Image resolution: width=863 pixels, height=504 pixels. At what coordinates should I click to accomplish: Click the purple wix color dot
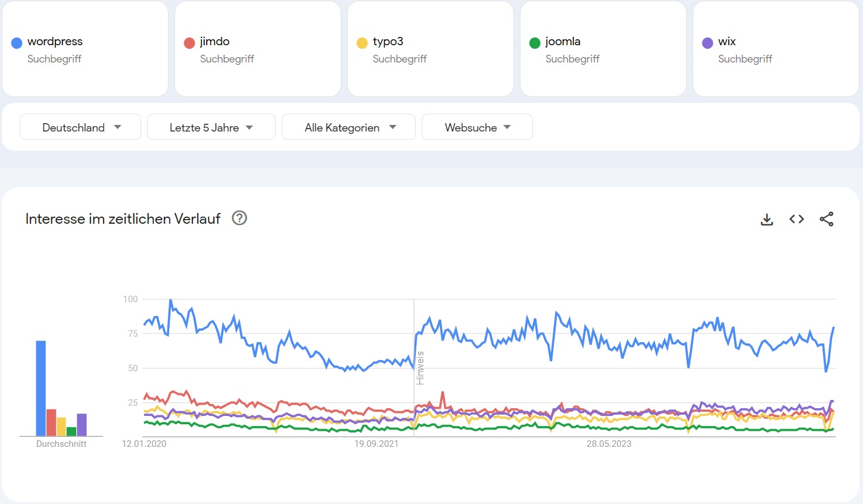pos(708,43)
